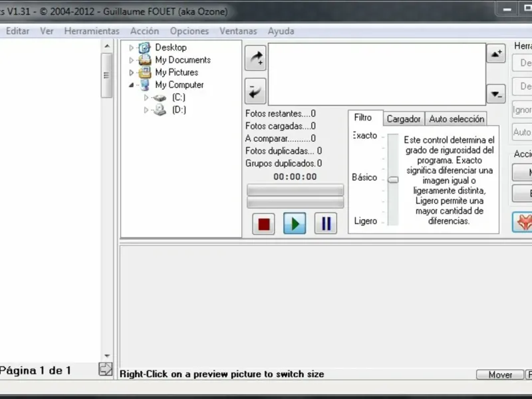Open the Herramientas menu

[x=92, y=31]
